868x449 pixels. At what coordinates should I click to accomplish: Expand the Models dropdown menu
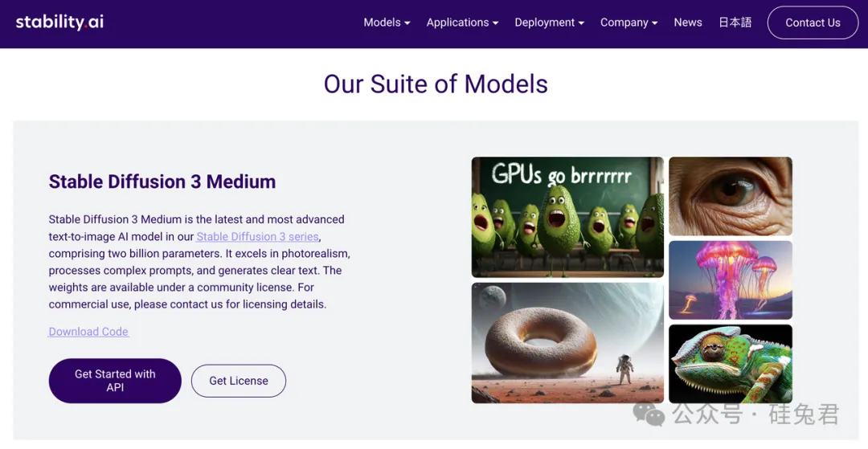click(387, 22)
